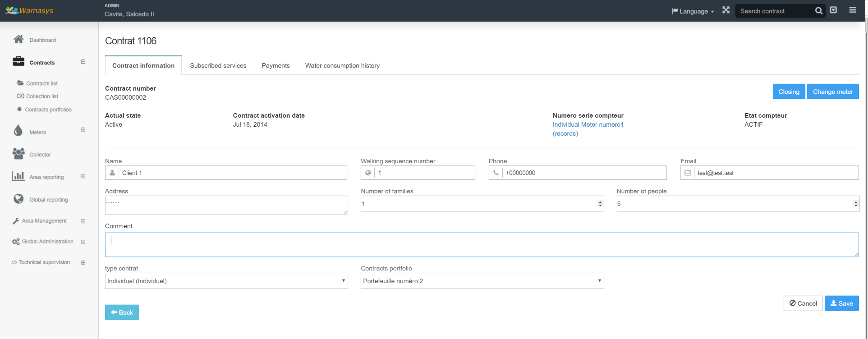Click the Contracts portfolios asterisk icon

[x=19, y=109]
